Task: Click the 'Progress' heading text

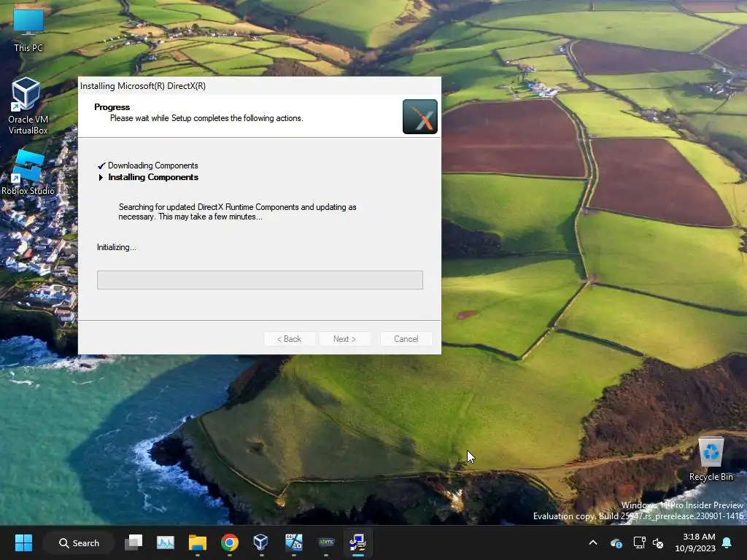Action: pyautogui.click(x=112, y=107)
